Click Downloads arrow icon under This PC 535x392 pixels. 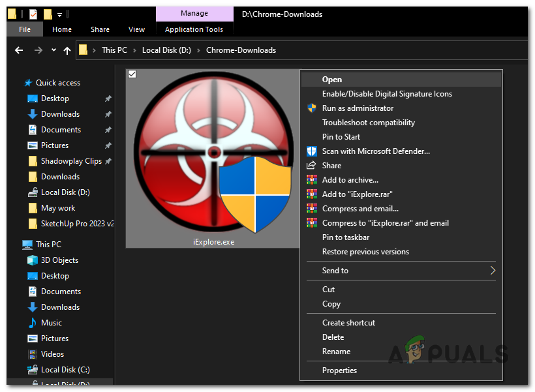click(x=33, y=307)
